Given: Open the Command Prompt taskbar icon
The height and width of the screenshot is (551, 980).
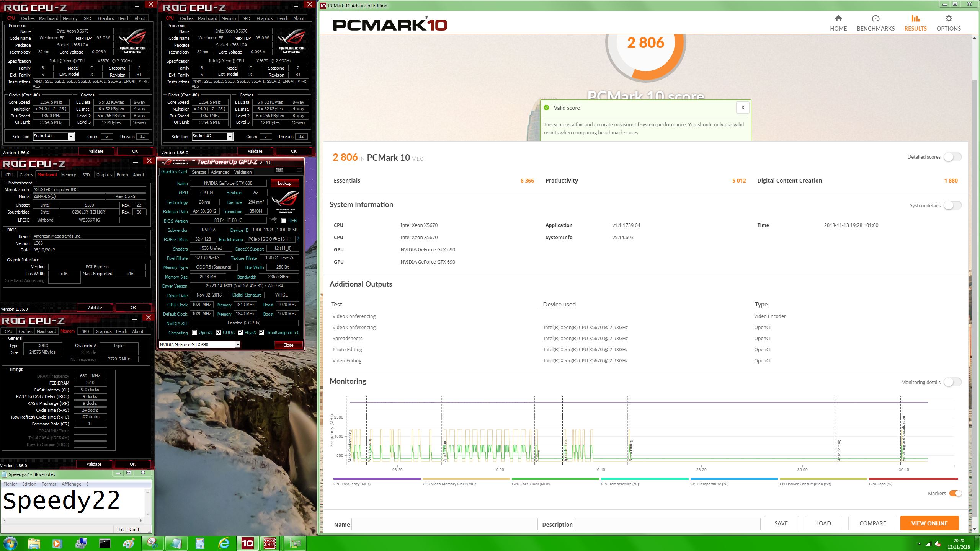Looking at the screenshot, I should 105,543.
